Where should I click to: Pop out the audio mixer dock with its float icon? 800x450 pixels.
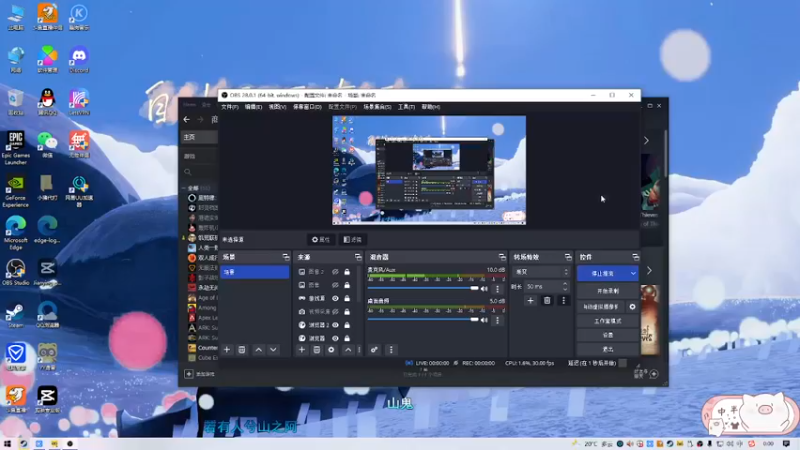[x=502, y=257]
